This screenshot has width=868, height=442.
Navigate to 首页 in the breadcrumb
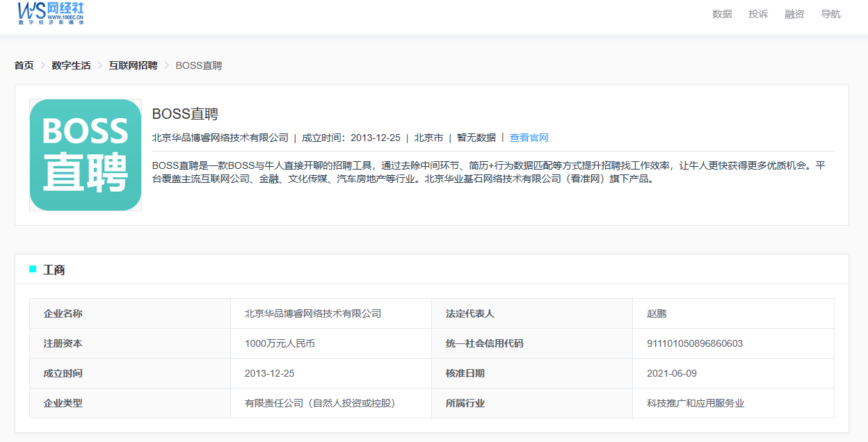coord(24,65)
